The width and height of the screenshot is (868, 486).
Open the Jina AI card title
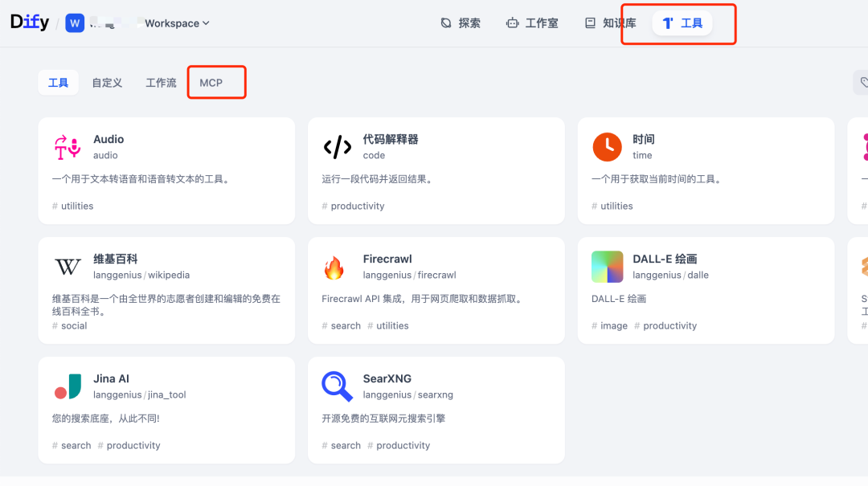[111, 378]
